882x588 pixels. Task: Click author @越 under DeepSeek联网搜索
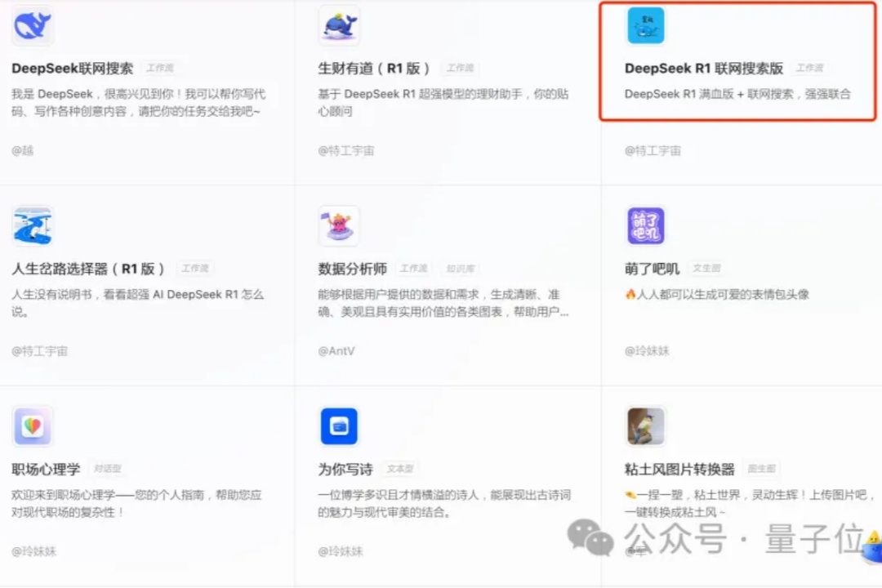point(23,150)
